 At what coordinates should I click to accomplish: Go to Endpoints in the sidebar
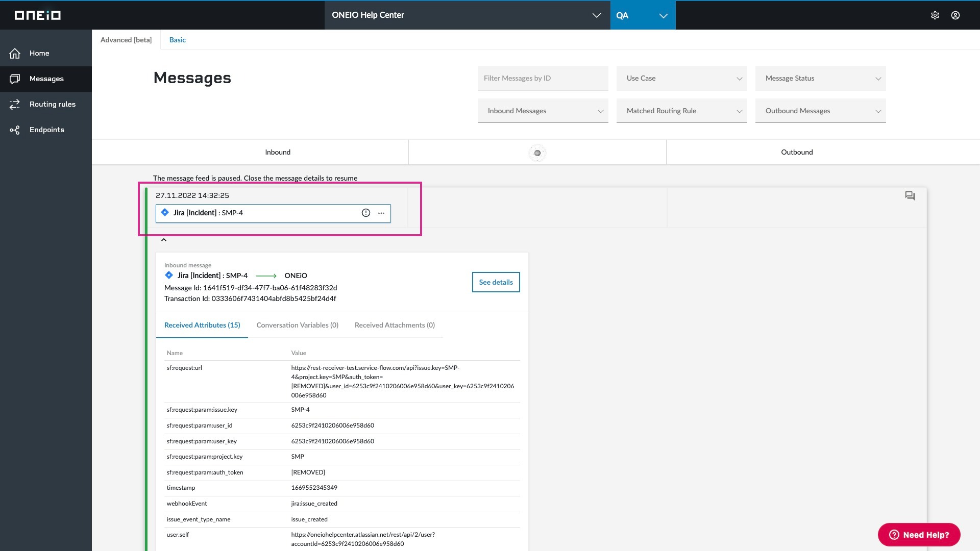click(x=46, y=130)
